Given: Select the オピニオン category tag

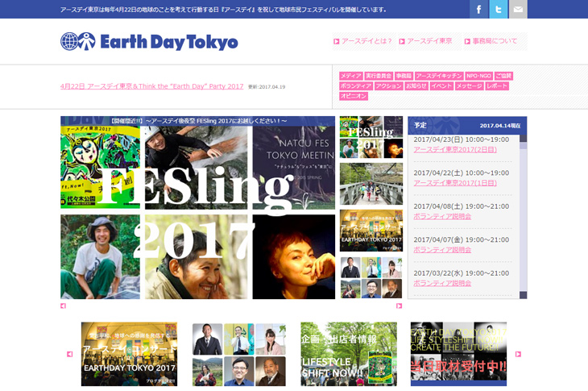Looking at the screenshot, I should point(354,96).
